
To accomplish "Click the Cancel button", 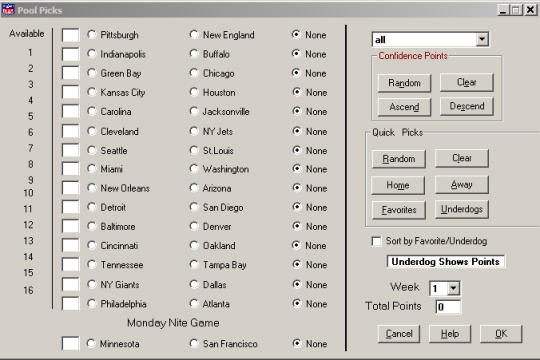I will (x=399, y=334).
